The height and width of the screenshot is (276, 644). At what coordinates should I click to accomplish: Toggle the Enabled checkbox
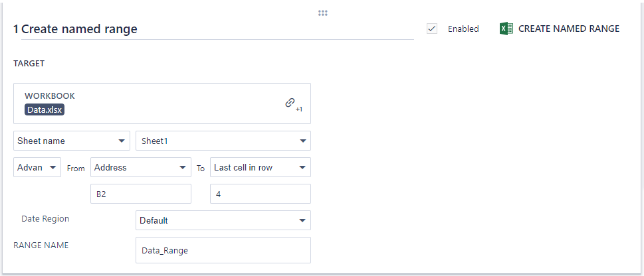[432, 29]
